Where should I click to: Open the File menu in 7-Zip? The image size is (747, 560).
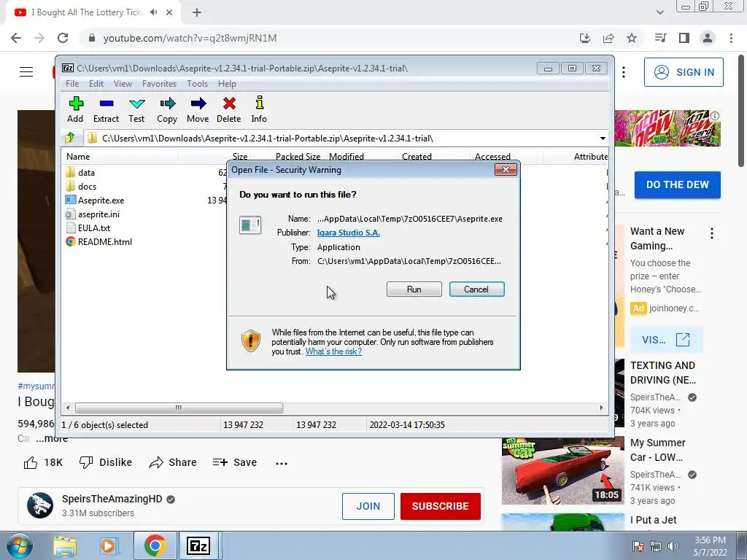(72, 84)
